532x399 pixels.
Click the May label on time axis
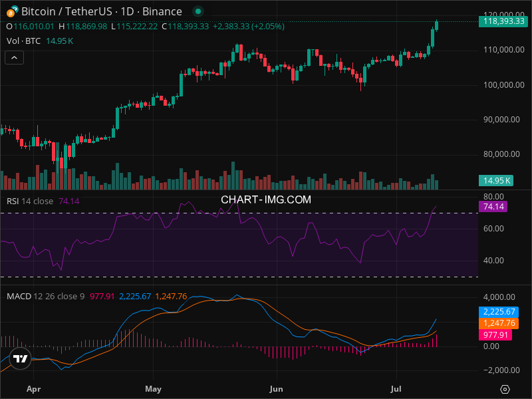[153, 389]
